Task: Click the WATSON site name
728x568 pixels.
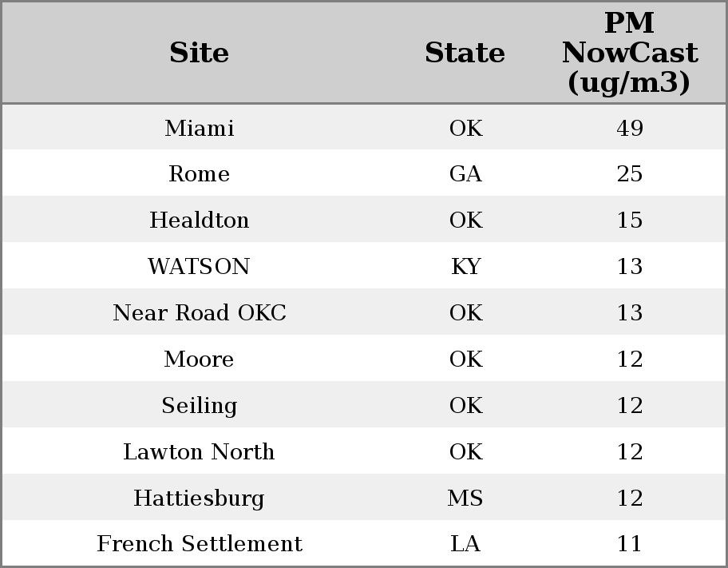Action: pyautogui.click(x=199, y=267)
